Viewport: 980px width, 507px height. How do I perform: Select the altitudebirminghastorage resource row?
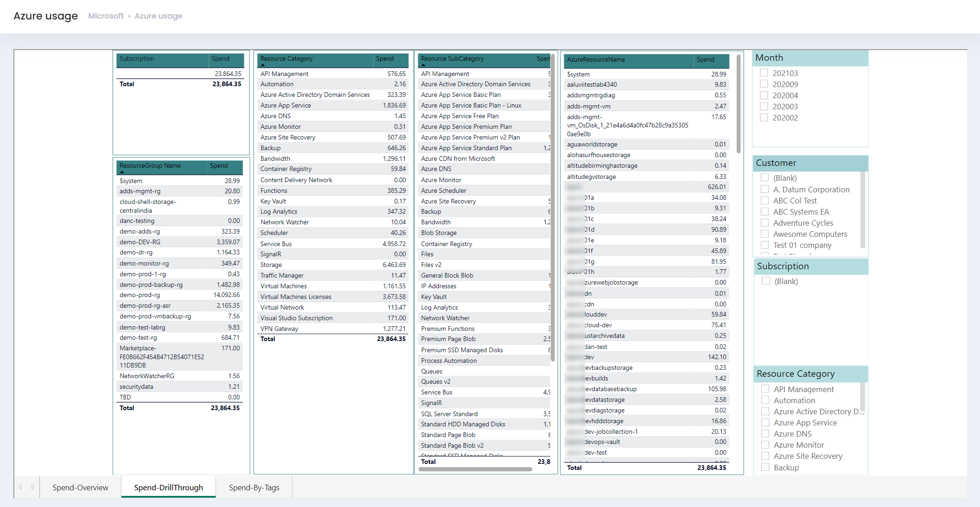tap(646, 165)
